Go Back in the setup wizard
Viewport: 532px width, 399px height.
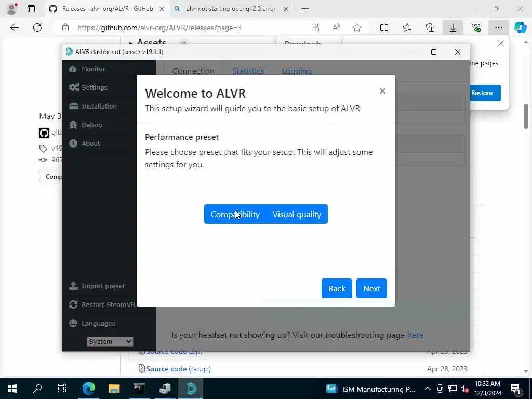point(337,288)
